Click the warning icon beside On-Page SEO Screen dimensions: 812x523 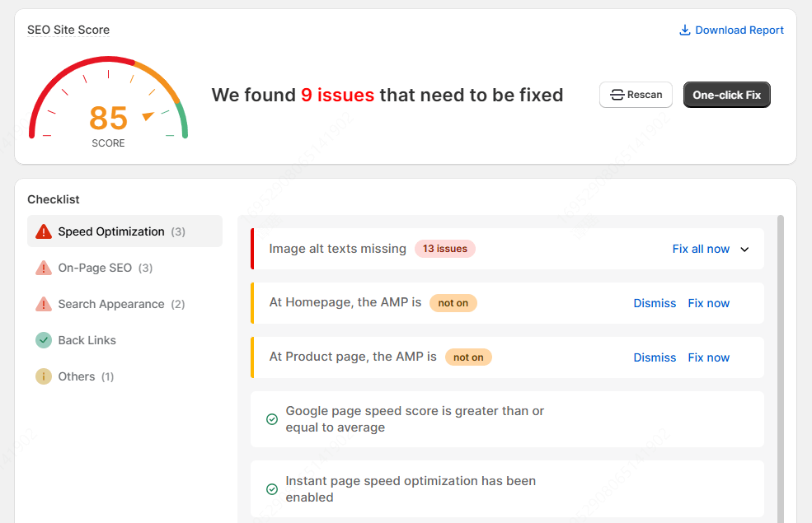[44, 268]
